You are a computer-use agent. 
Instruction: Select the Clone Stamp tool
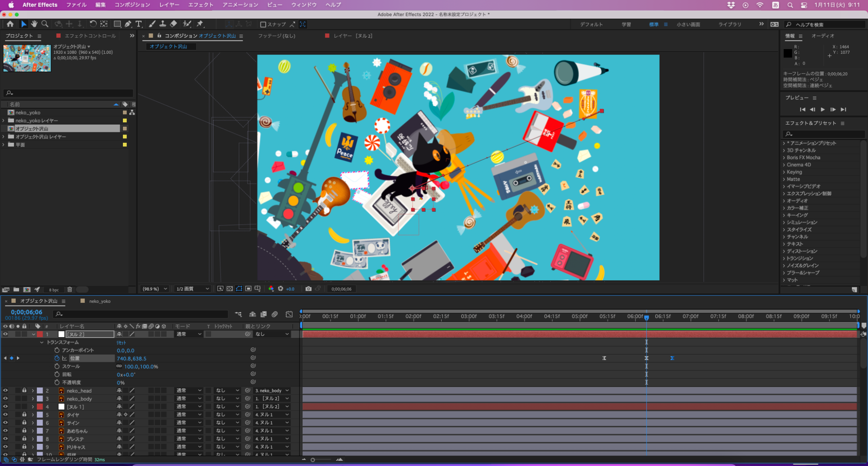(162, 24)
